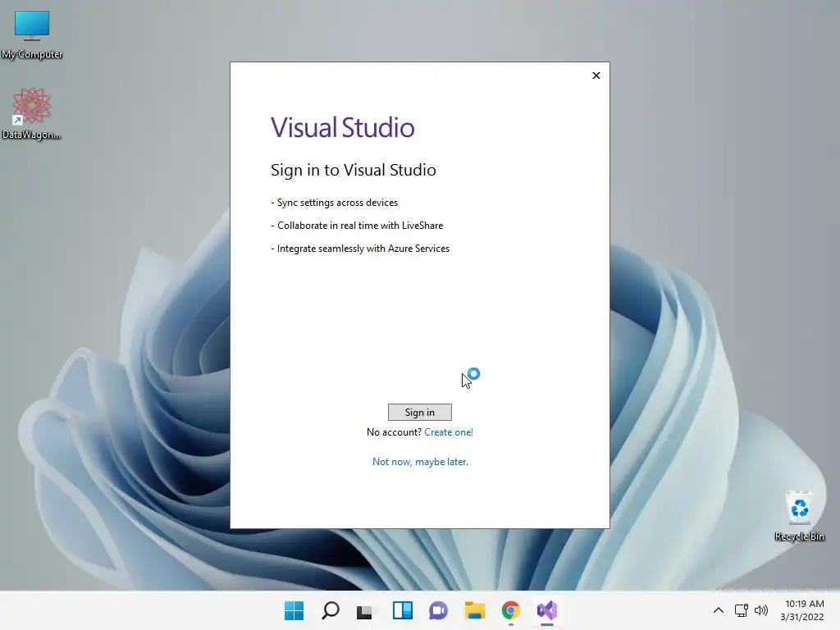This screenshot has width=840, height=630.
Task: Launch the Chat taskbar icon
Action: pyautogui.click(x=438, y=610)
